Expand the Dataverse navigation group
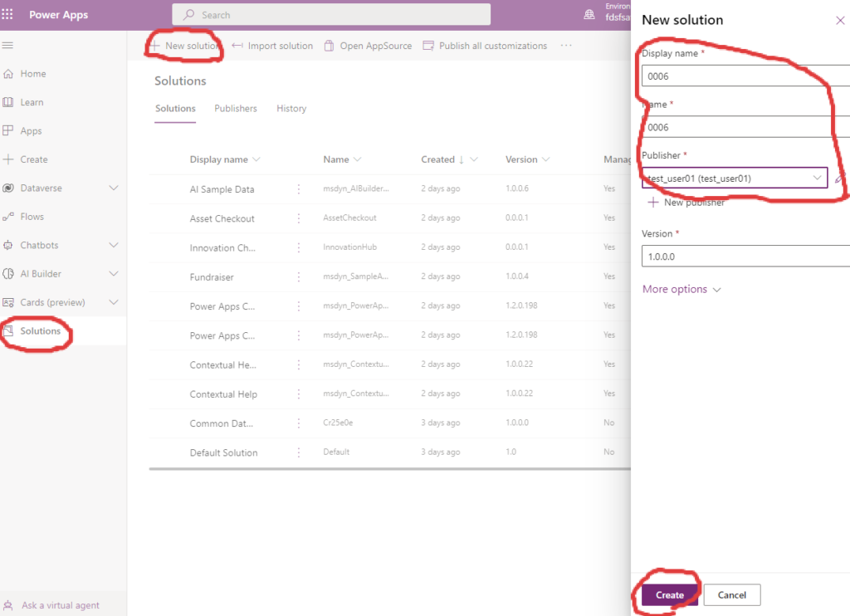This screenshot has height=616, width=850. click(114, 188)
